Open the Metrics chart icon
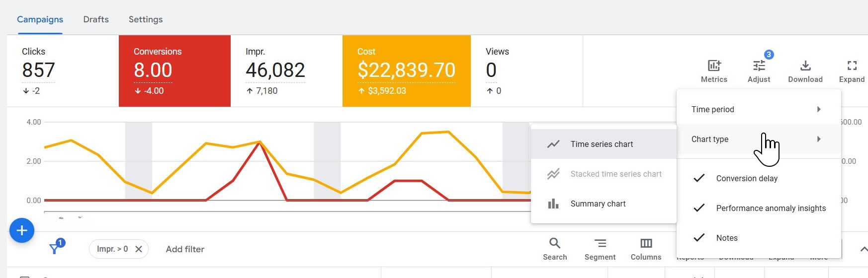 (x=714, y=66)
